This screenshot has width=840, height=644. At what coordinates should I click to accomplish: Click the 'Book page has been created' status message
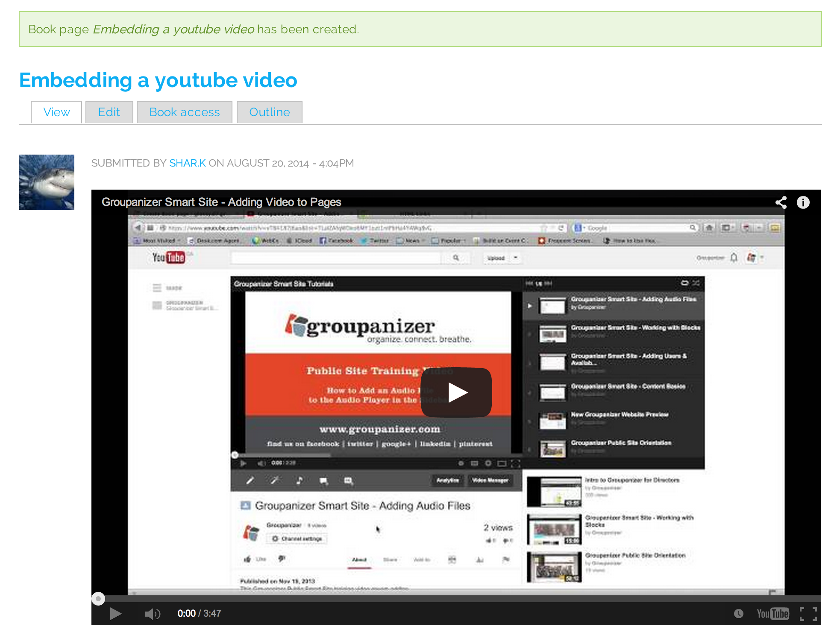[420, 29]
